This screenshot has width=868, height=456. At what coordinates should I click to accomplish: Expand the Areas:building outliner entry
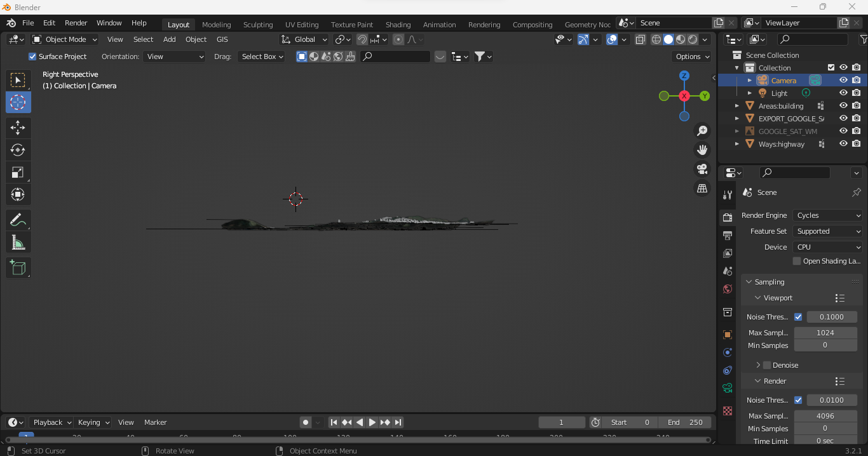pyautogui.click(x=736, y=105)
